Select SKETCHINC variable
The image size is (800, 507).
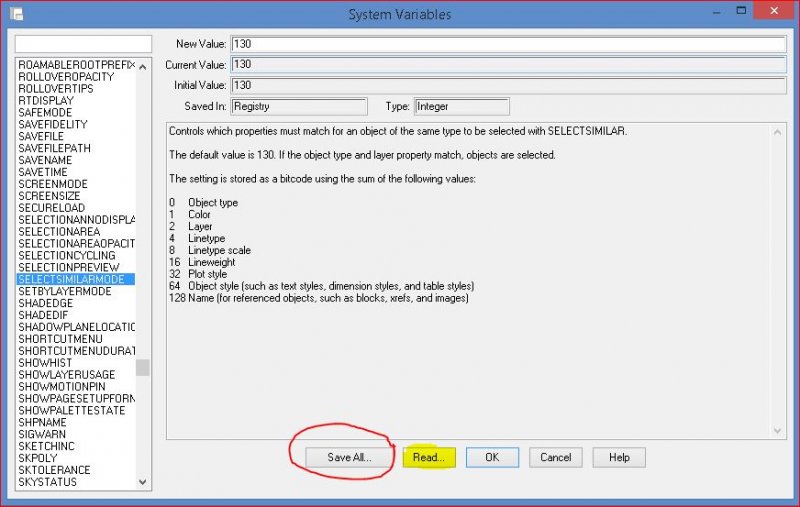tap(46, 446)
